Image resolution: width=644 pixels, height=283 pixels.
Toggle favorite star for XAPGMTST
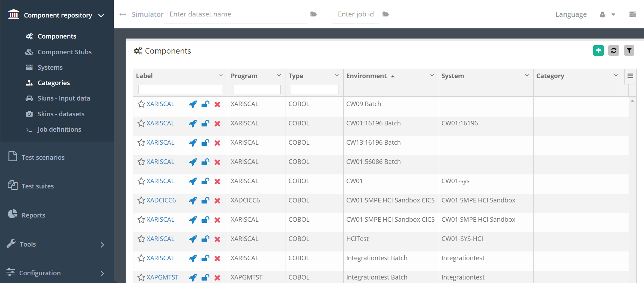click(x=141, y=277)
